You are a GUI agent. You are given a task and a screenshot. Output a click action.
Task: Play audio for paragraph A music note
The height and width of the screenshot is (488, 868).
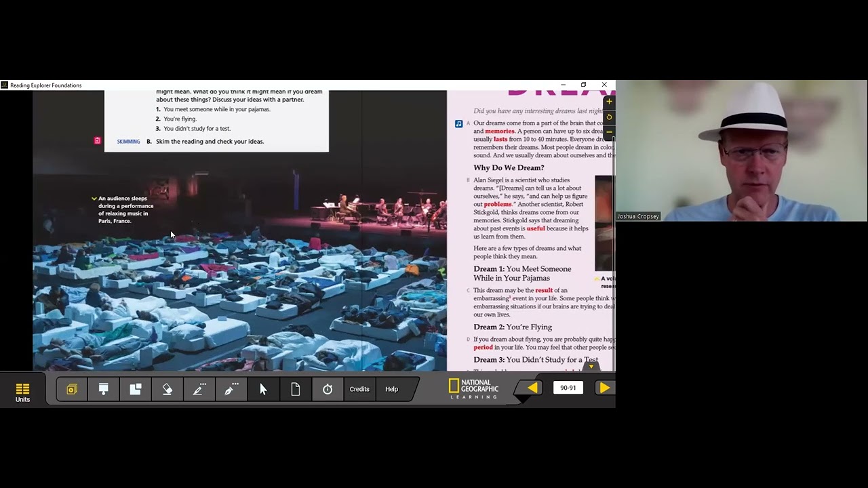(x=459, y=124)
